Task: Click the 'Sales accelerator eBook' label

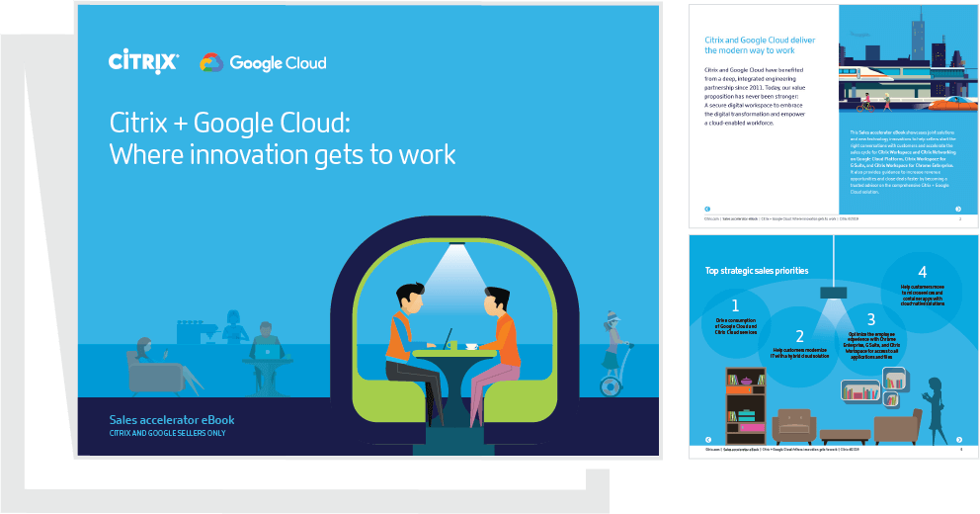Action: click(x=171, y=420)
